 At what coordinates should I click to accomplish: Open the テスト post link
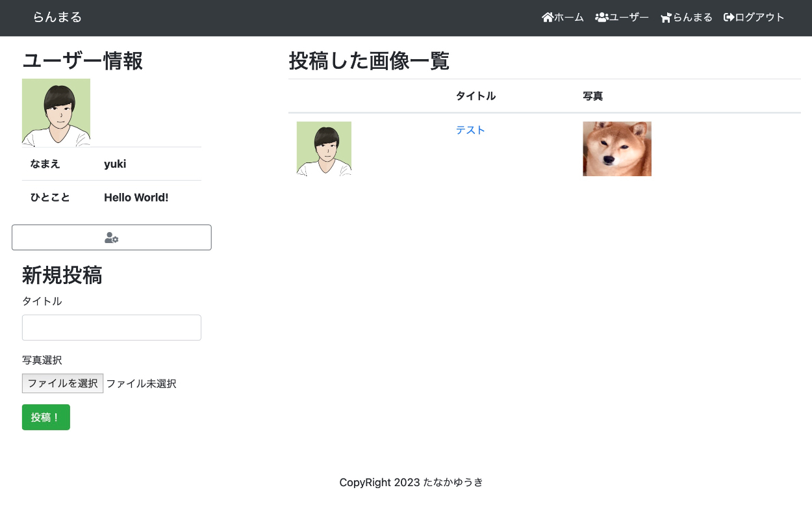point(470,130)
